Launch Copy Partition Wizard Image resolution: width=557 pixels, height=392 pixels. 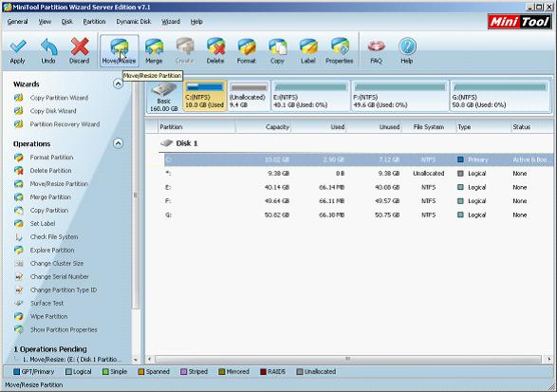point(59,98)
